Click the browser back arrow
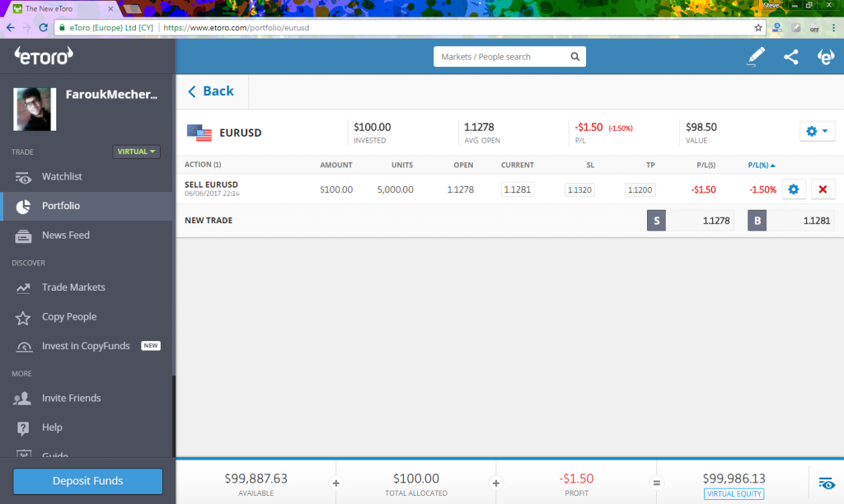 click(x=11, y=27)
